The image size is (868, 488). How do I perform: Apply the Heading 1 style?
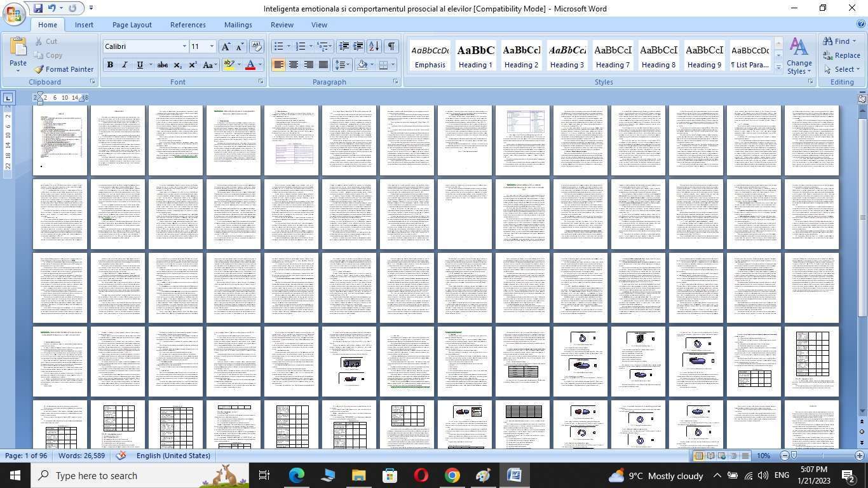475,56
